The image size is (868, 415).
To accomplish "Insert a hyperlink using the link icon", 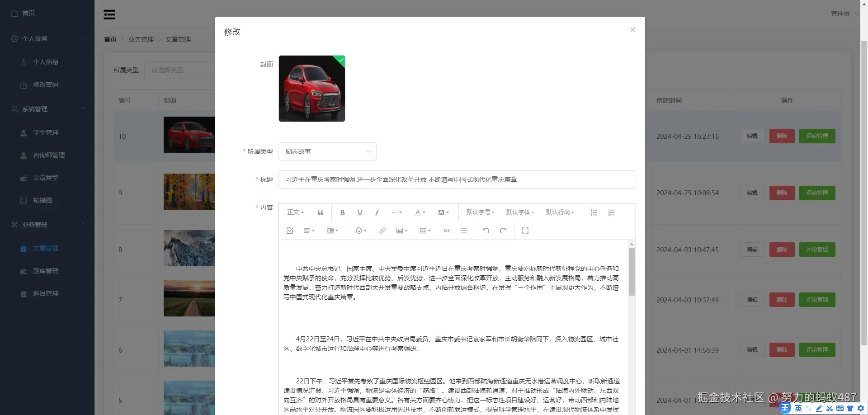I will [382, 231].
